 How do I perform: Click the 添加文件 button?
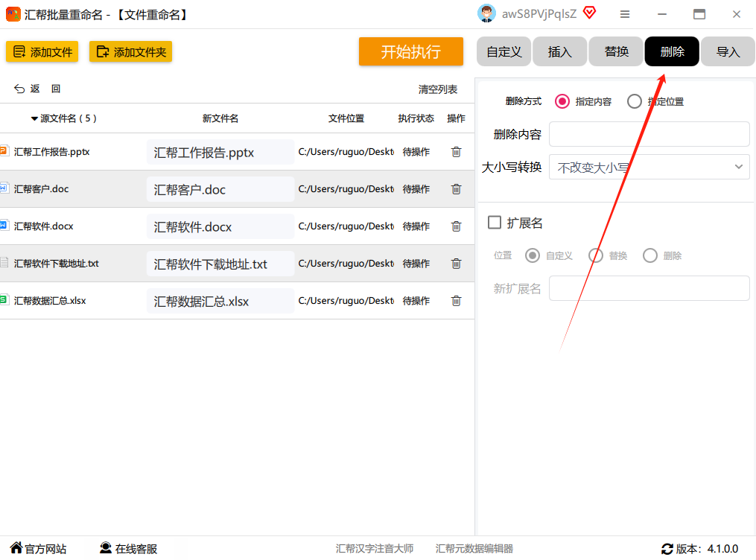[42, 51]
